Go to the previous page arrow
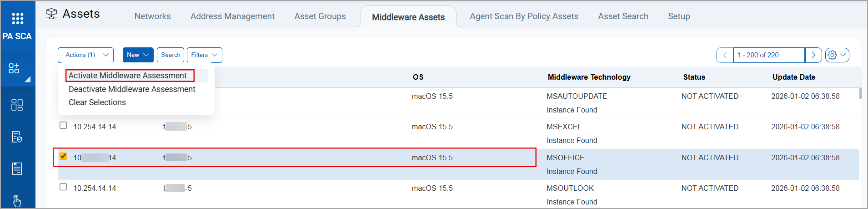 pyautogui.click(x=725, y=55)
